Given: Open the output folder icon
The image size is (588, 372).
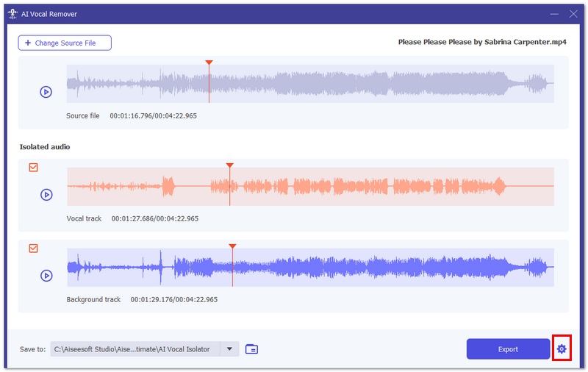Looking at the screenshot, I should [251, 349].
